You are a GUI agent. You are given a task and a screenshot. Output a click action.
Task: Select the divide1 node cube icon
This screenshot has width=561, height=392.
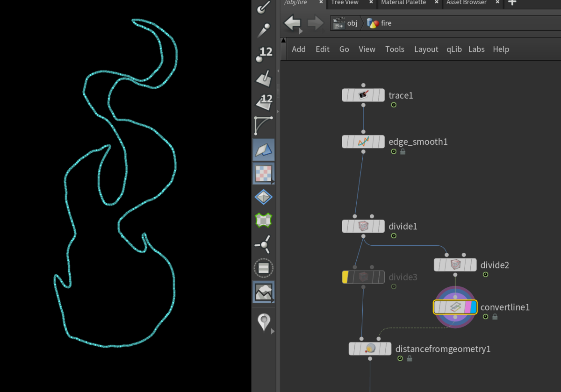tap(363, 226)
